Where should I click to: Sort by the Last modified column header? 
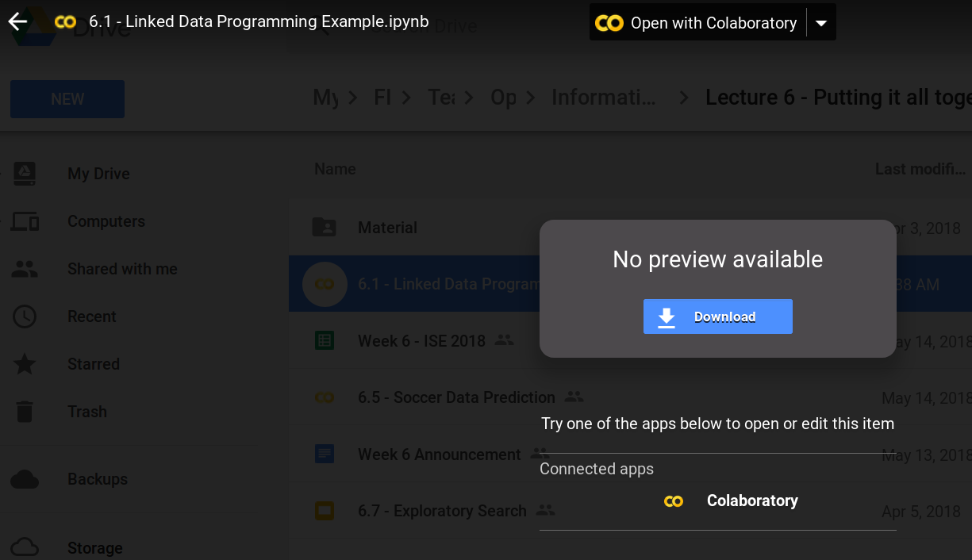920,169
